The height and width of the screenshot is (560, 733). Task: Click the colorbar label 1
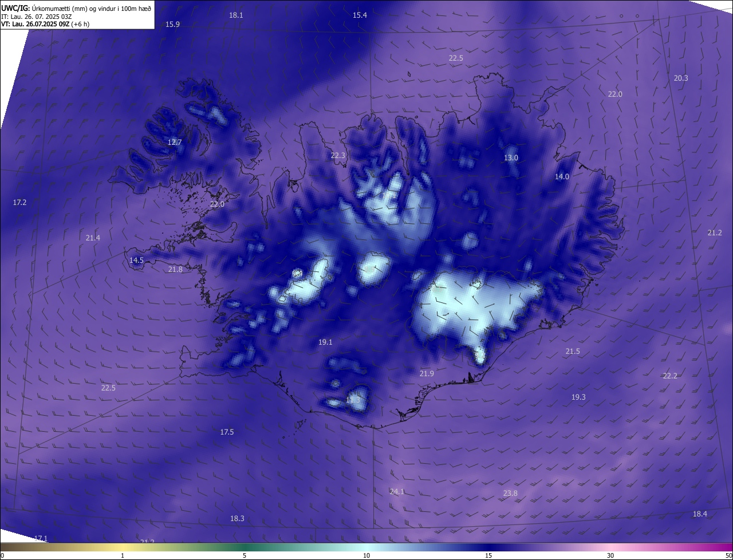coord(123,555)
